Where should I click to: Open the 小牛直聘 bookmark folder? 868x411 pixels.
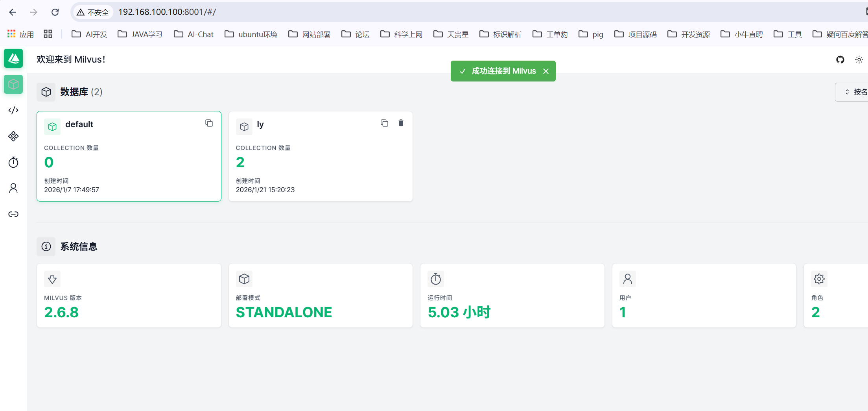pyautogui.click(x=742, y=34)
